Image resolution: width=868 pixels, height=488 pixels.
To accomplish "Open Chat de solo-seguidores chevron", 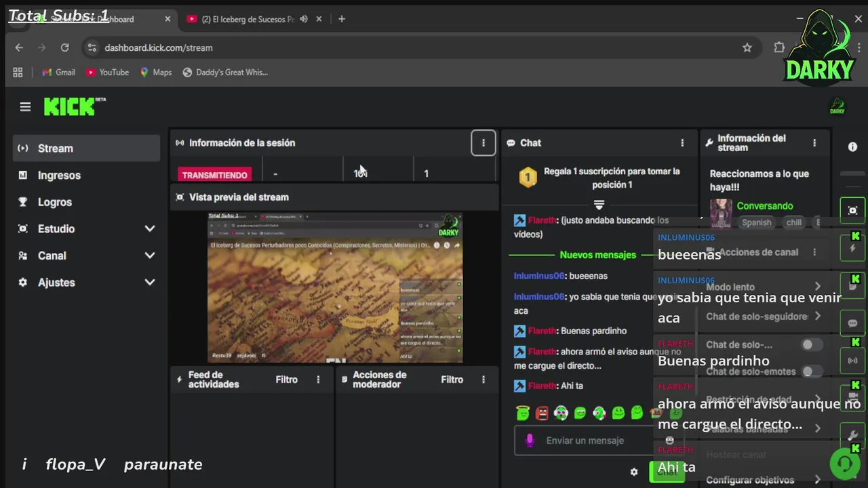I will coord(817,316).
